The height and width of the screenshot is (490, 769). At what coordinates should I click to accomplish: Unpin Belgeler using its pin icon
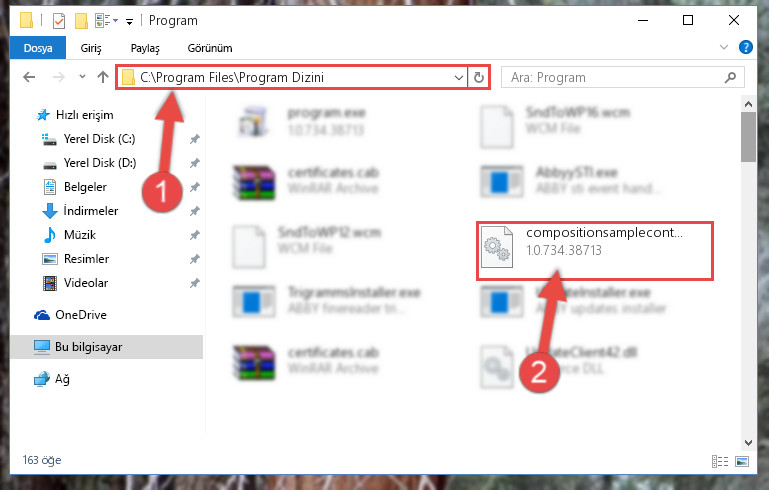point(195,187)
